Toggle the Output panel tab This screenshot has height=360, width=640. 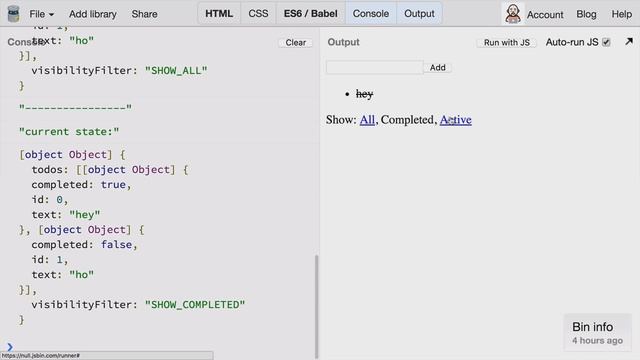point(419,13)
